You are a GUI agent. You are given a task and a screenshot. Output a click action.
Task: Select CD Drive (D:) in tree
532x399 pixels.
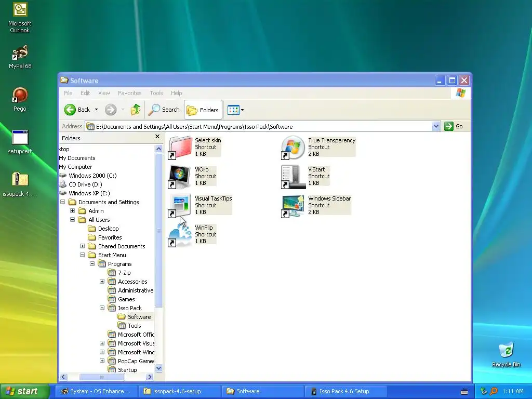coord(85,184)
